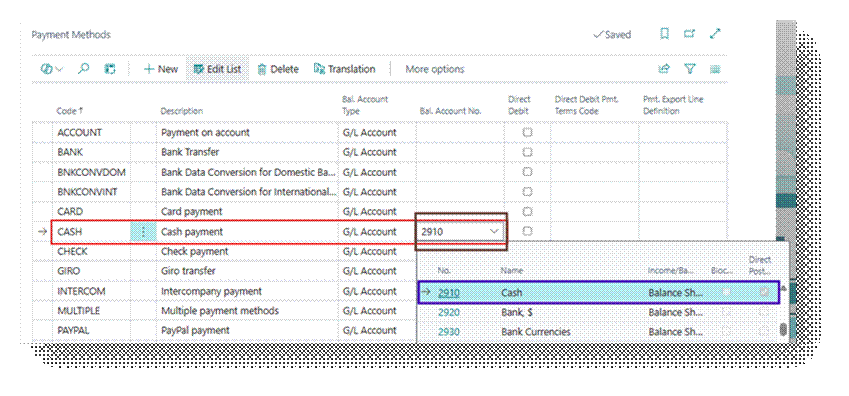Click the Translation action

coord(344,69)
